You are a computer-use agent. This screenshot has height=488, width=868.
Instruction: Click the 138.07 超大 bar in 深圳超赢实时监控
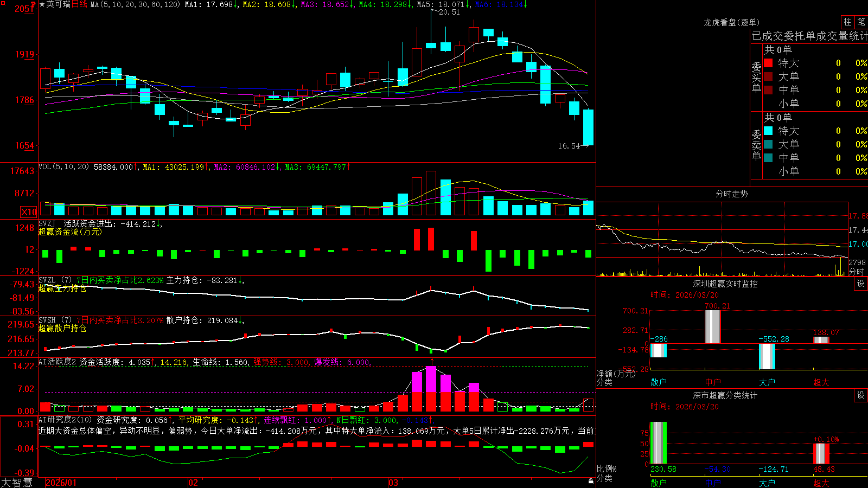coord(821,340)
